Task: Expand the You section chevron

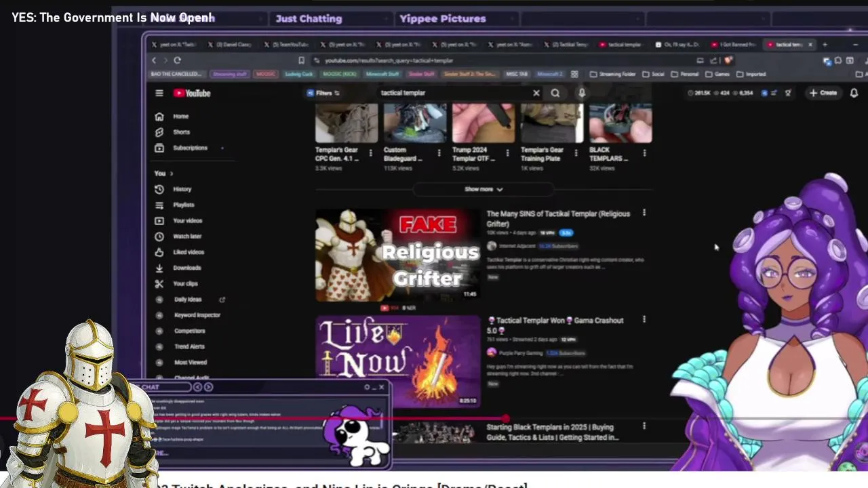Action: [171, 174]
